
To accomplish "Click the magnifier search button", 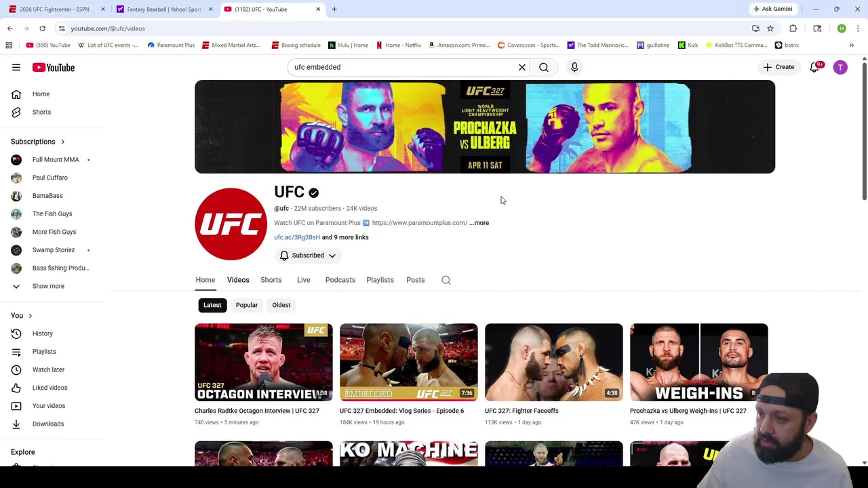I will pyautogui.click(x=544, y=67).
